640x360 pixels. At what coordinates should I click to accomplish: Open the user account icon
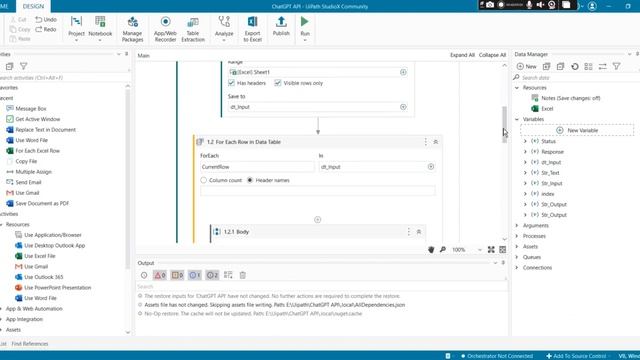pos(592,6)
